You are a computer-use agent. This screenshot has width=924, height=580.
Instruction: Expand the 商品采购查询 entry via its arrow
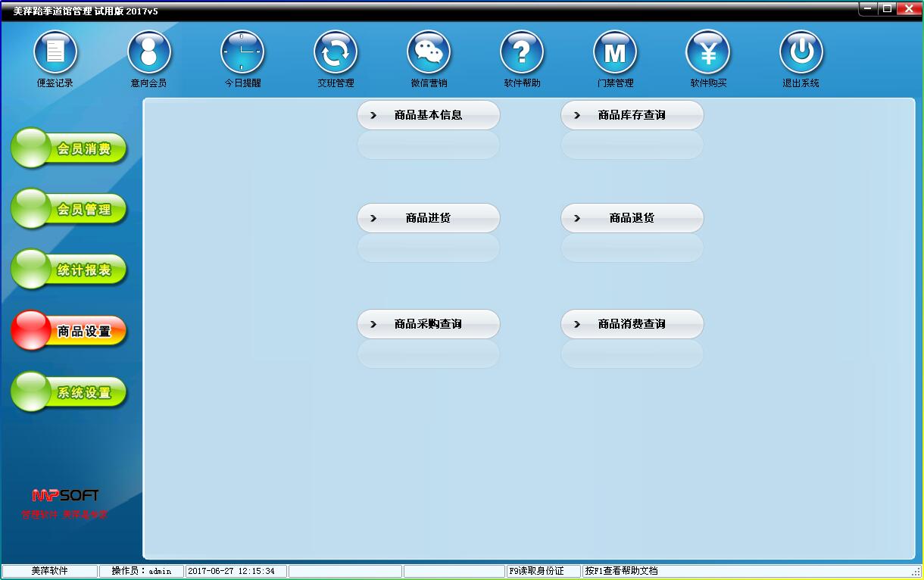click(x=373, y=323)
